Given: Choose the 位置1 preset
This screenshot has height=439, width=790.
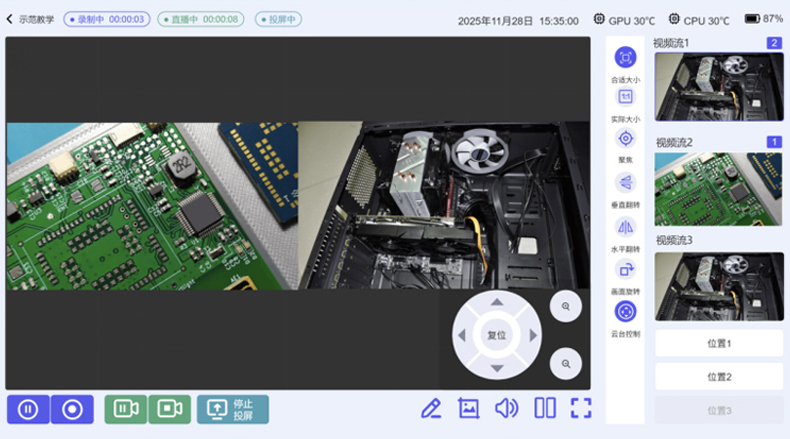Looking at the screenshot, I should pos(718,343).
